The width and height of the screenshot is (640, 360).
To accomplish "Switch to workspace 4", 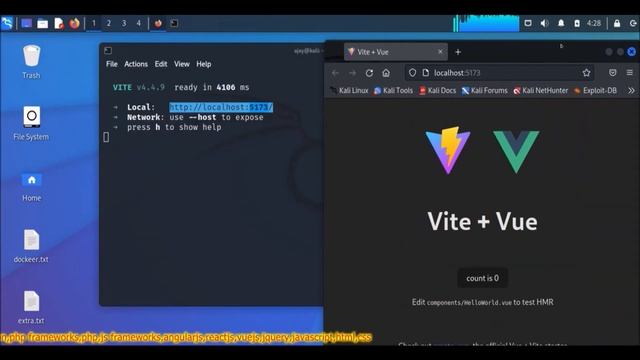I will point(139,23).
